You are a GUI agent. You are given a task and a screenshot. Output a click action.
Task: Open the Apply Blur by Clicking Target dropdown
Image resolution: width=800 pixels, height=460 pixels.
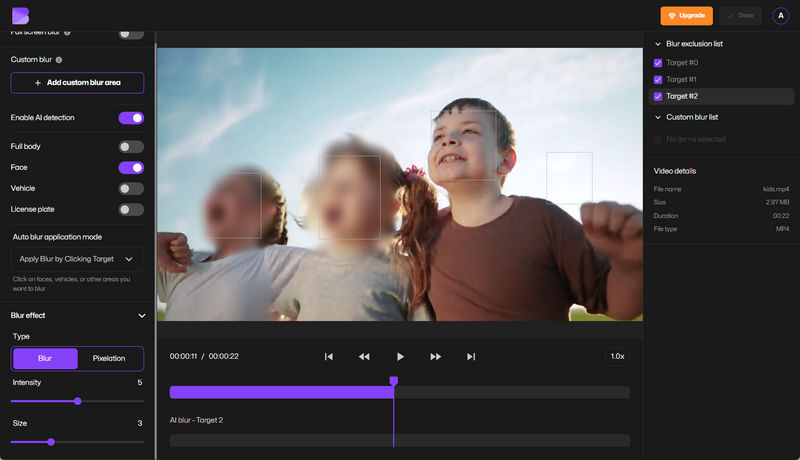[77, 259]
